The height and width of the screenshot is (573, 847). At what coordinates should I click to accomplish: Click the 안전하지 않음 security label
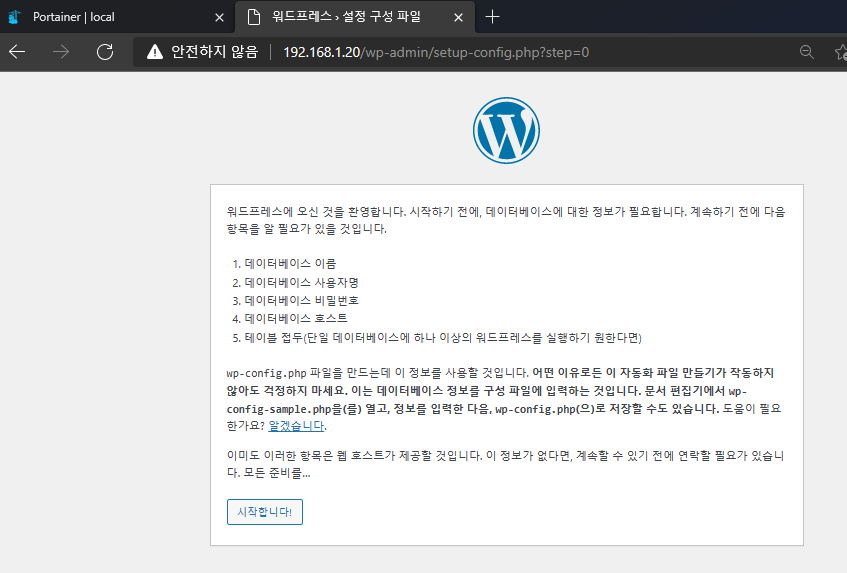214,52
